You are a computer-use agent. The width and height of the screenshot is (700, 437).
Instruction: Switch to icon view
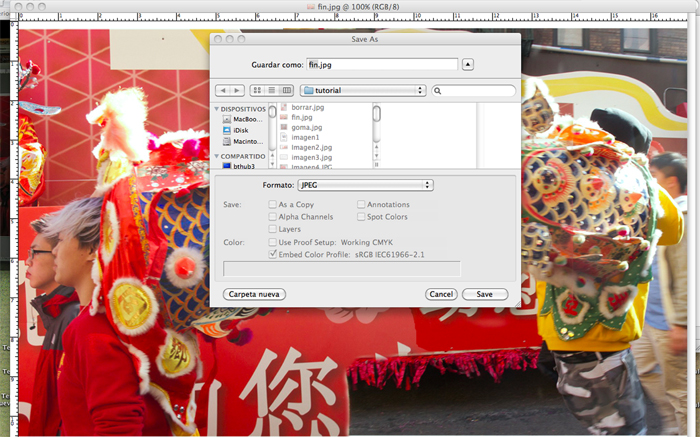click(257, 91)
